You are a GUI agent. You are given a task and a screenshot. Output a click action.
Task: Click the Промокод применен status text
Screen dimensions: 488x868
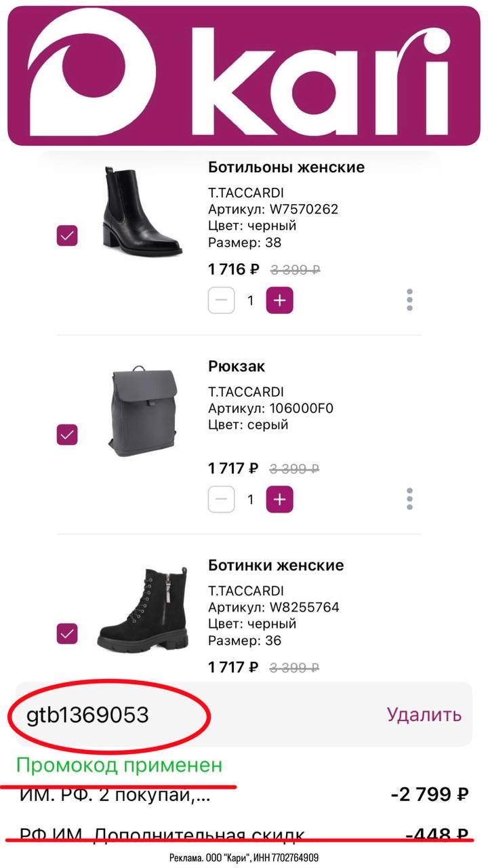pyautogui.click(x=119, y=766)
